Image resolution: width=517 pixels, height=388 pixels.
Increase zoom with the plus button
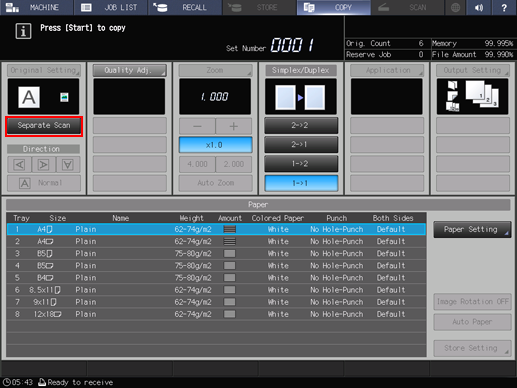(x=234, y=126)
